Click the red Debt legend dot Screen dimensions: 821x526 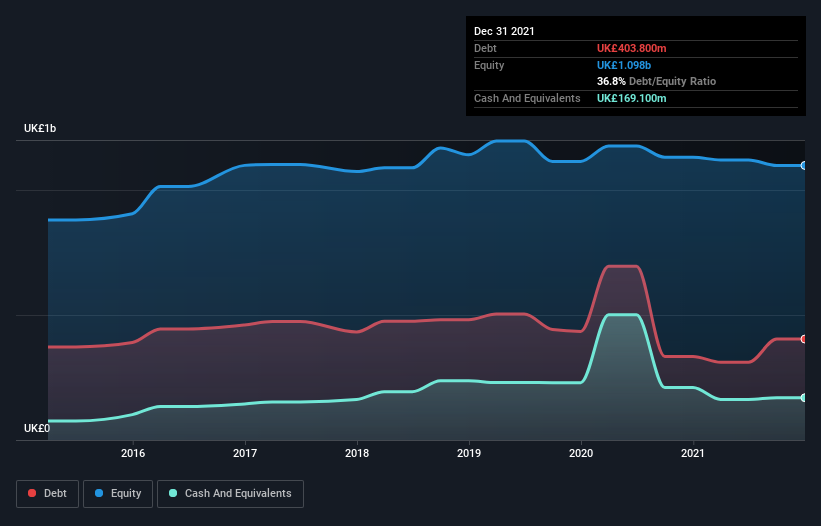click(x=32, y=493)
